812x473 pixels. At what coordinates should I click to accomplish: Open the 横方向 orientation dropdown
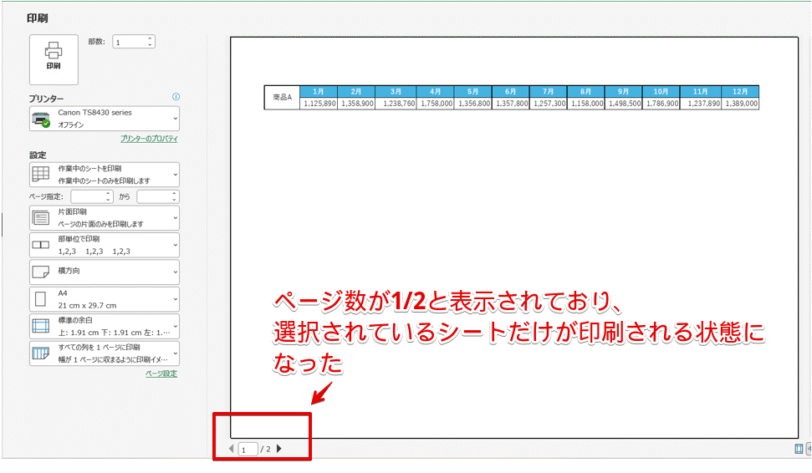tap(104, 271)
